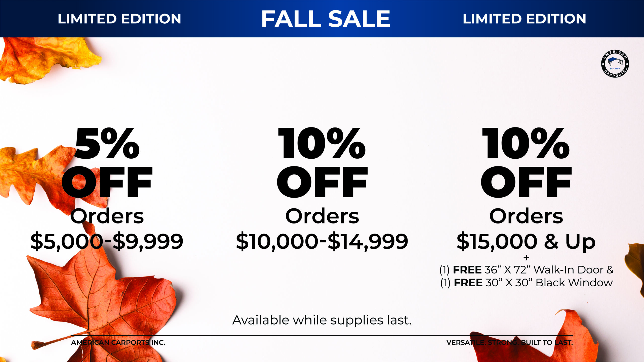Click the Available while supplies last notice
The width and height of the screenshot is (644, 362).
322,320
